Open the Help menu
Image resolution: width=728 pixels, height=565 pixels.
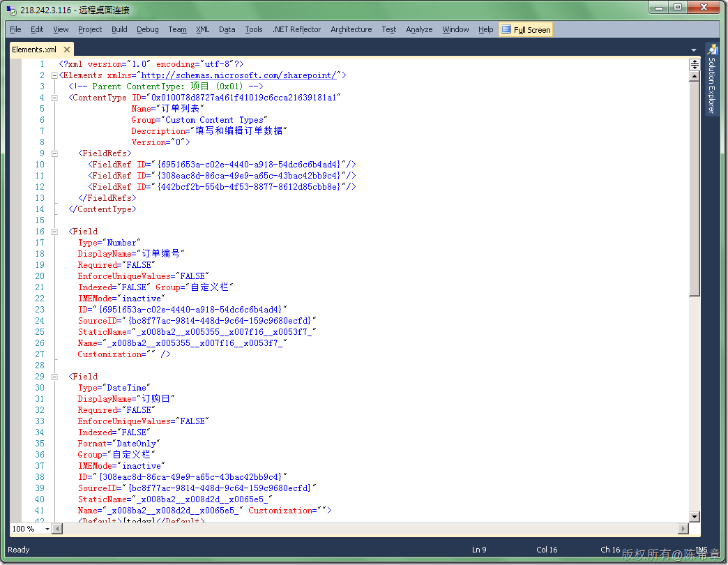(485, 29)
